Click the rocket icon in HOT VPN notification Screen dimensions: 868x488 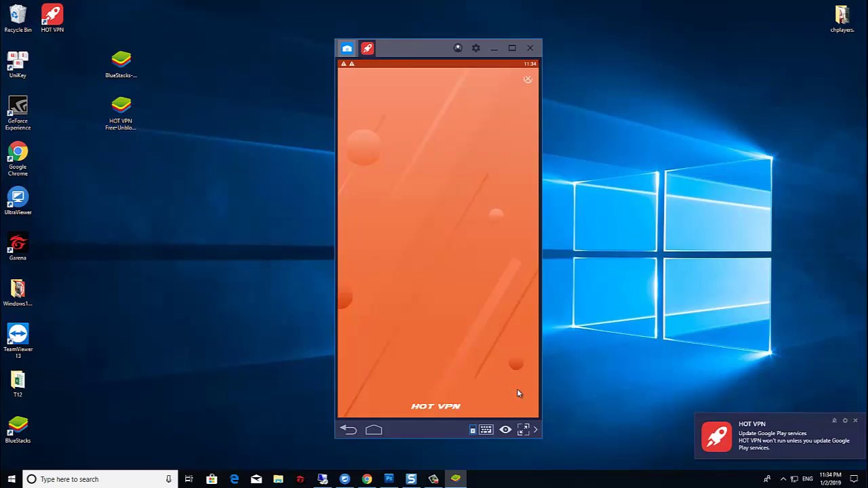tap(717, 436)
